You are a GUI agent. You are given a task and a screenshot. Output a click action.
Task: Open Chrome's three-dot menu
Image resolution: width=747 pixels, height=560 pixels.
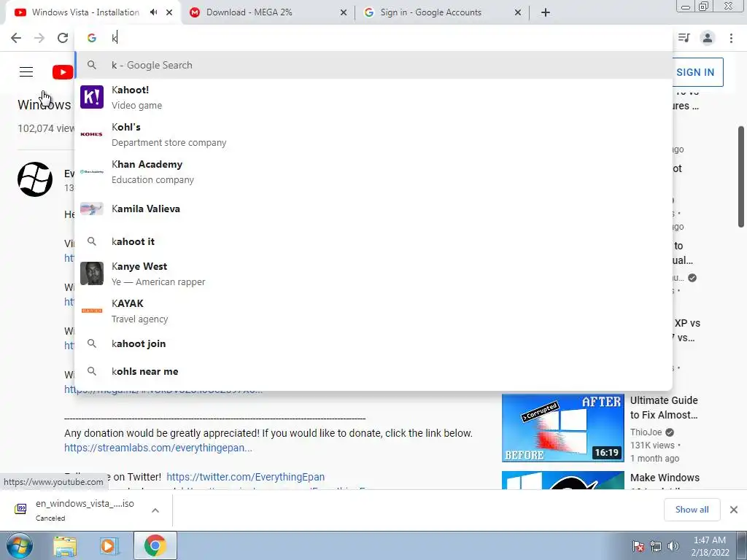(x=731, y=38)
